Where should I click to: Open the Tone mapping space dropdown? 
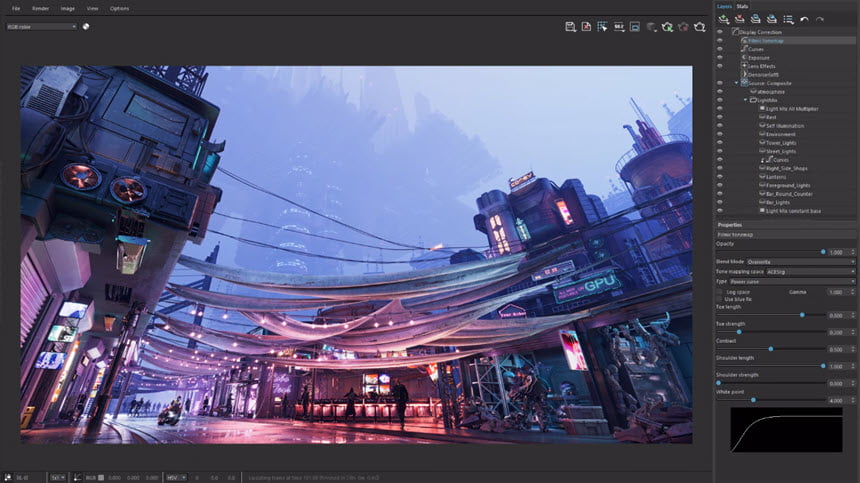pyautogui.click(x=810, y=271)
